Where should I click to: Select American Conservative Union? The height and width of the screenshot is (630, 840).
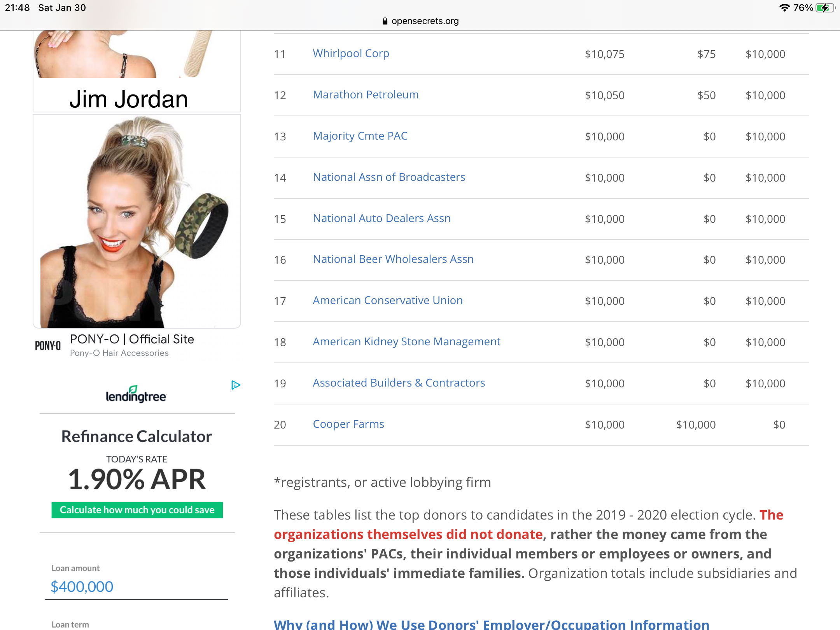click(388, 300)
